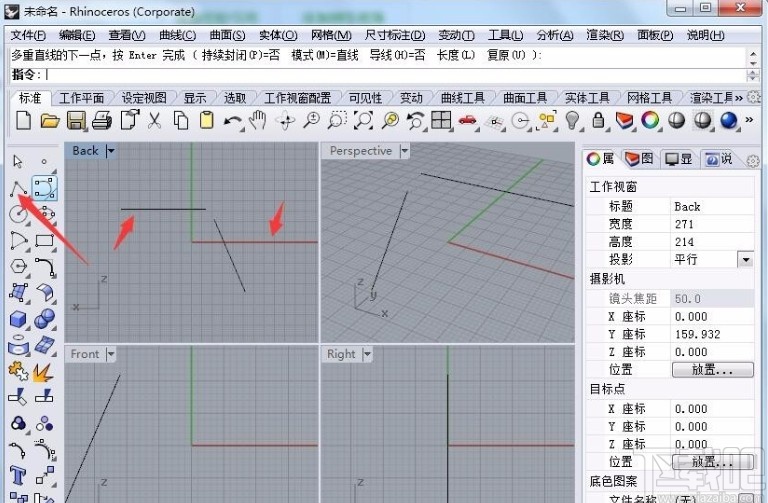Open the Back viewport dropdown arrow
Screen dimensions: 768x503
click(111, 151)
